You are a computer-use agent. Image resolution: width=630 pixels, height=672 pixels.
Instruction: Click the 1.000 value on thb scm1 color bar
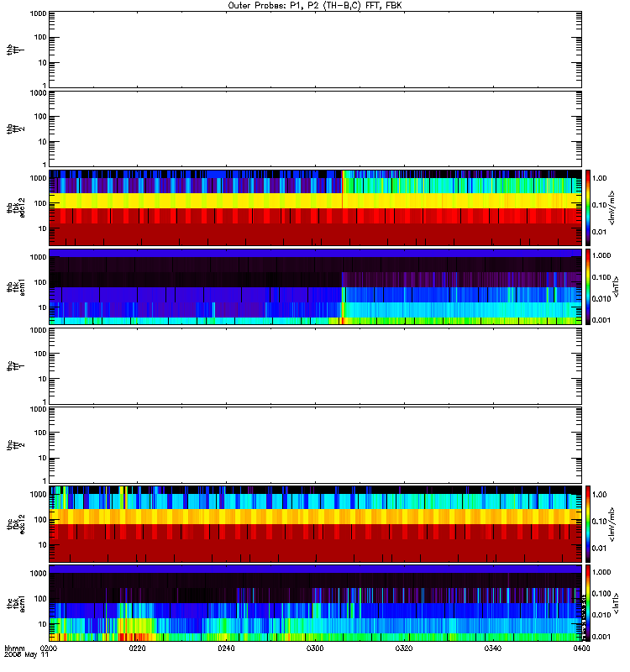click(601, 255)
